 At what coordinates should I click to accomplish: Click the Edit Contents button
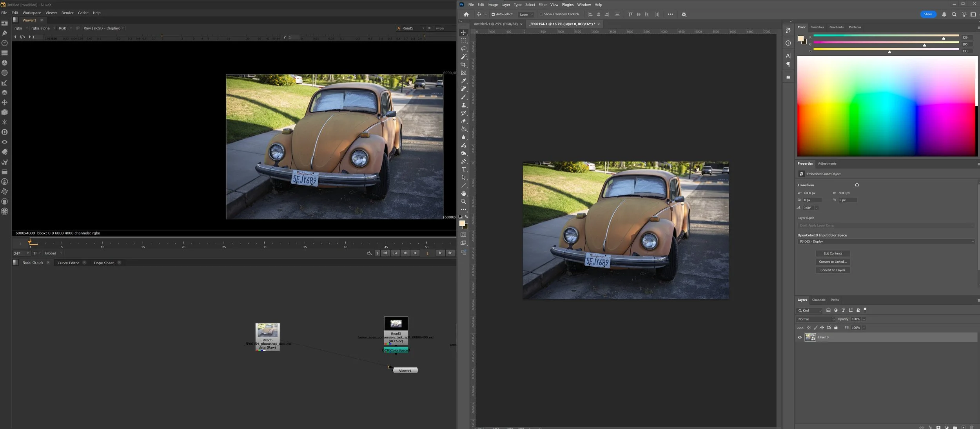[833, 253]
